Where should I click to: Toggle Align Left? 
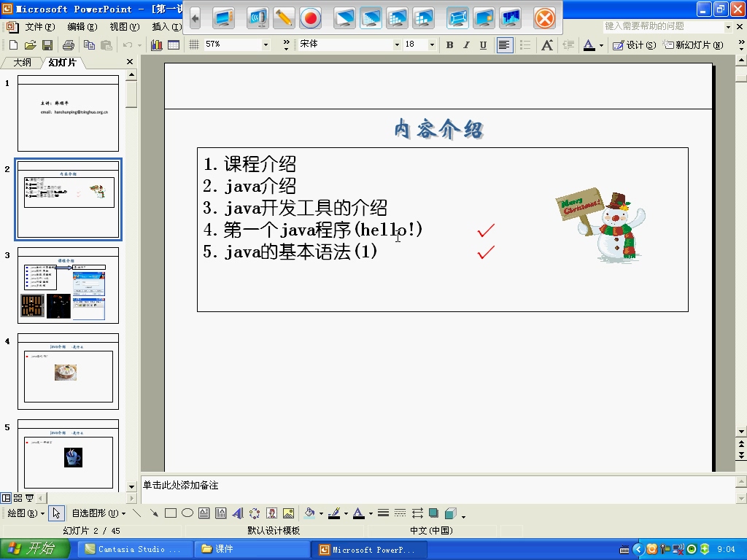pyautogui.click(x=505, y=44)
